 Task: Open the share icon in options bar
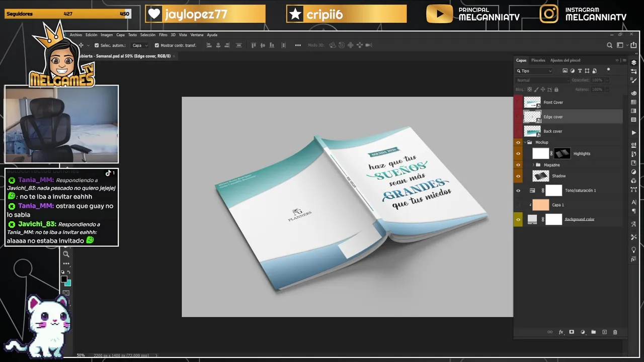[x=633, y=45]
